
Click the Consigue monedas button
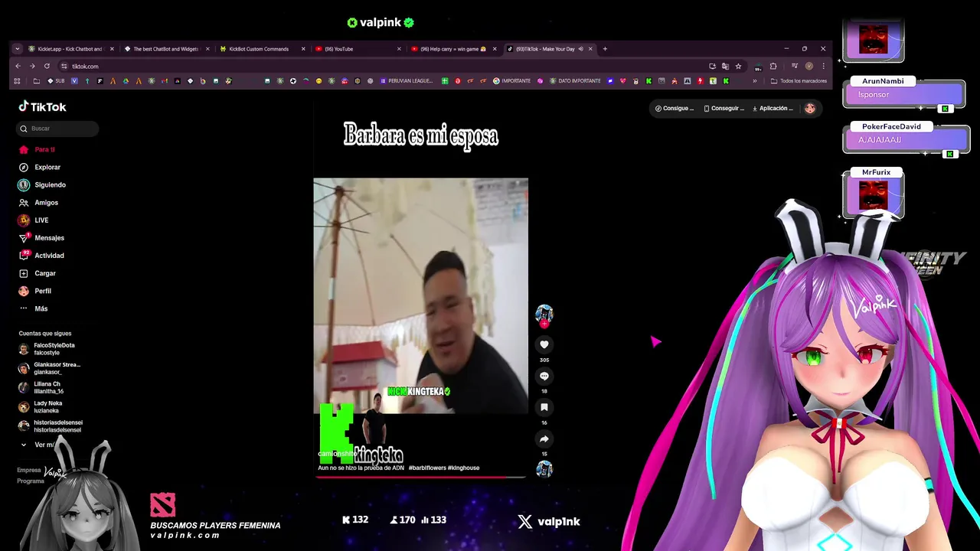coord(675,108)
